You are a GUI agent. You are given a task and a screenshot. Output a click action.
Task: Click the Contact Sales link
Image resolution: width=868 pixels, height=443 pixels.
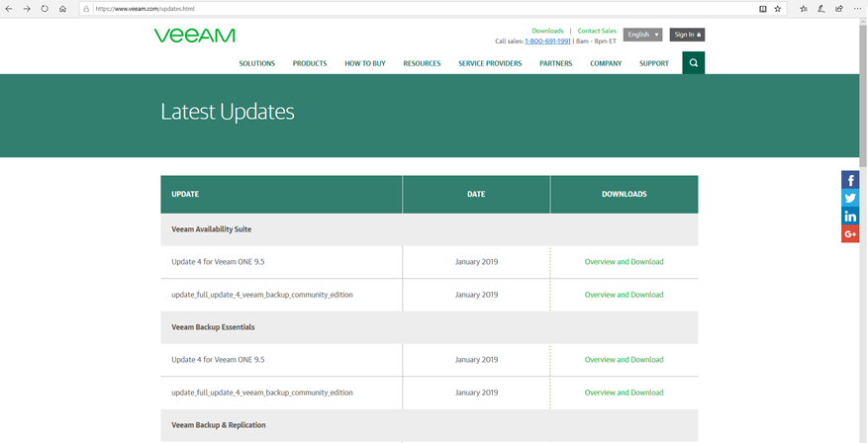tap(597, 31)
